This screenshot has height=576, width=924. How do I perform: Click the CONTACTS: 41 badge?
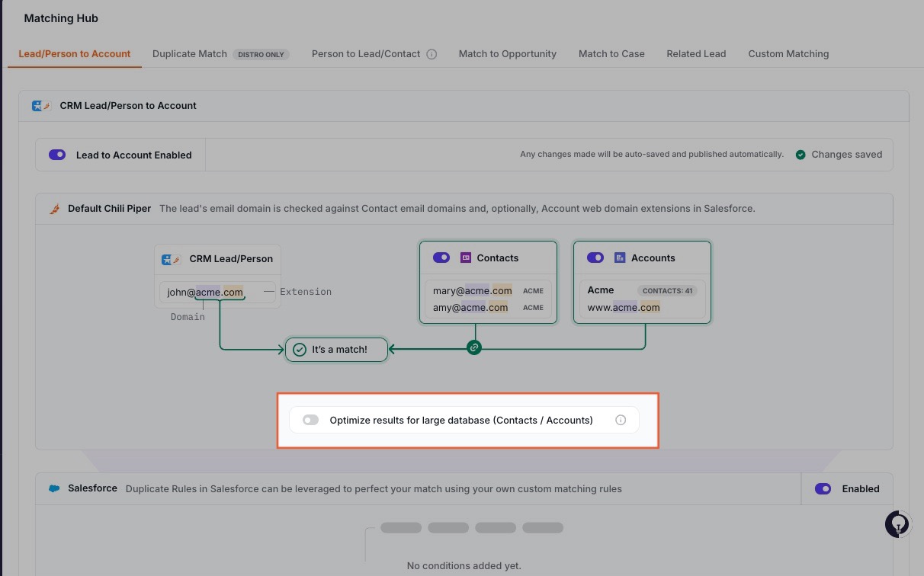[666, 290]
